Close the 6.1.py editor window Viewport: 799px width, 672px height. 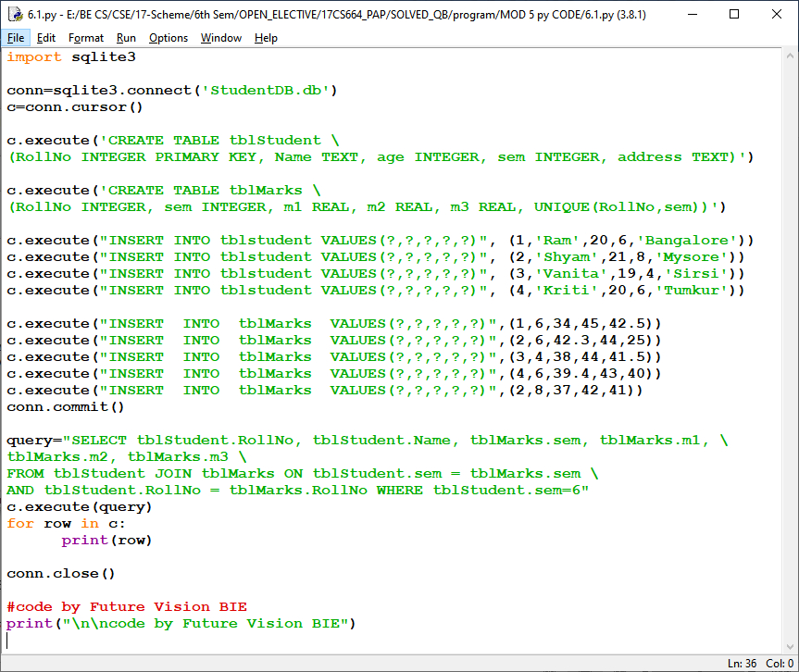[x=777, y=15]
